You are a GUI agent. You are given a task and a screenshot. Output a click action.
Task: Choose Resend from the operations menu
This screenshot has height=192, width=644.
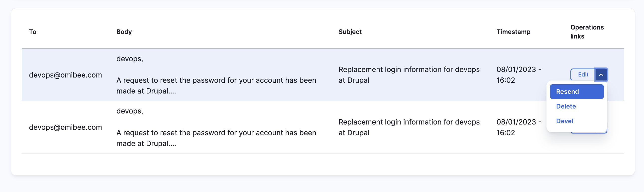click(576, 91)
